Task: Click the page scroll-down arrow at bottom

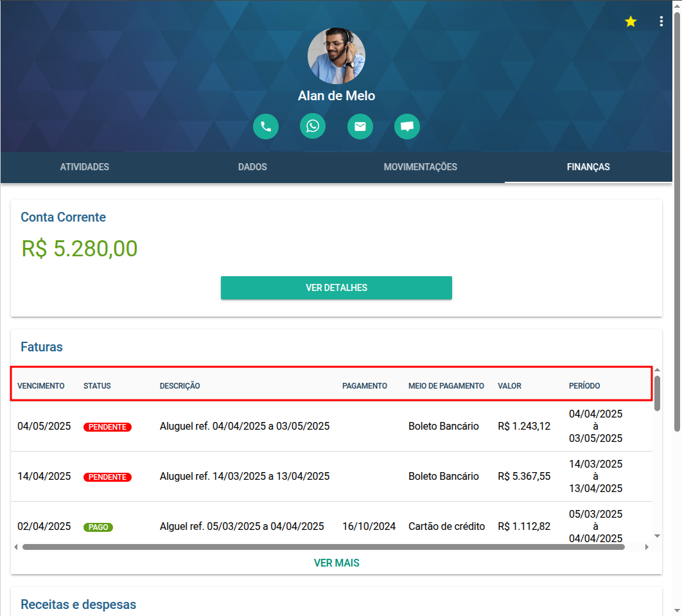Action: tap(678, 612)
